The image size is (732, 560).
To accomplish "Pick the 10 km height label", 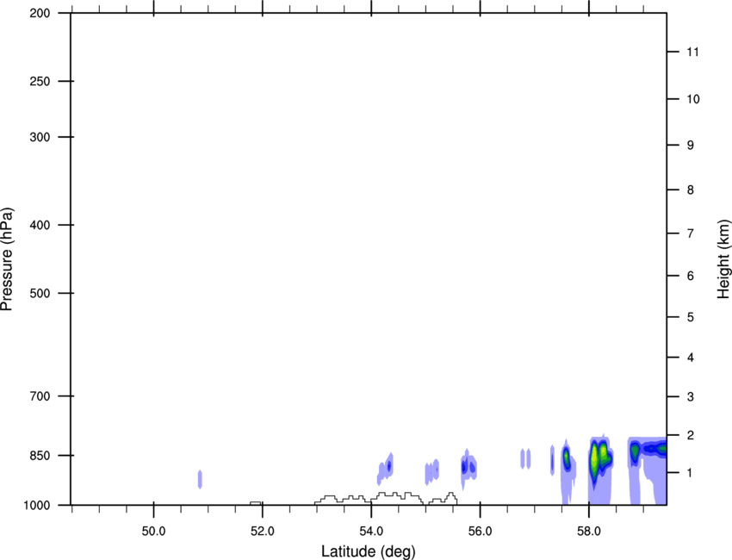I will (x=693, y=99).
